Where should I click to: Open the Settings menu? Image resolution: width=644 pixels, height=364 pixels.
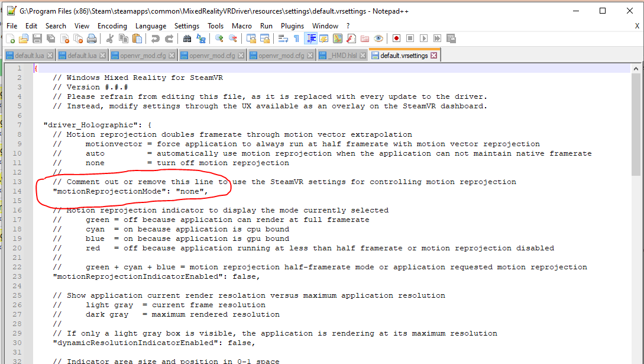point(187,26)
